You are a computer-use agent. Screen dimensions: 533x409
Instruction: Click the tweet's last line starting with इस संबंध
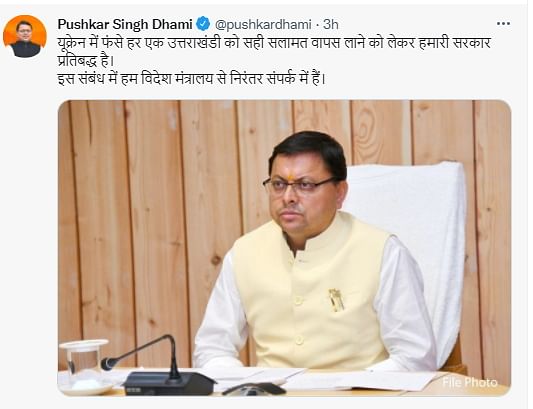click(x=191, y=79)
